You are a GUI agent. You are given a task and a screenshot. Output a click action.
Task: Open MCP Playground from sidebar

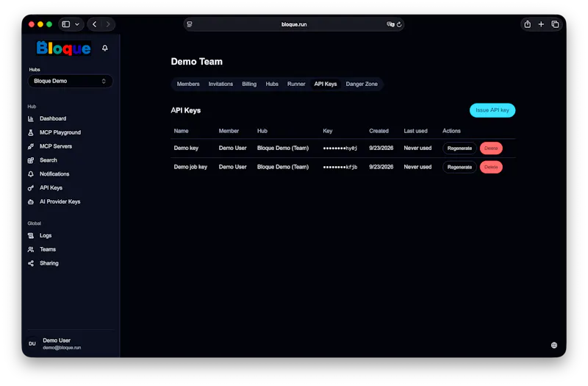pyautogui.click(x=60, y=132)
